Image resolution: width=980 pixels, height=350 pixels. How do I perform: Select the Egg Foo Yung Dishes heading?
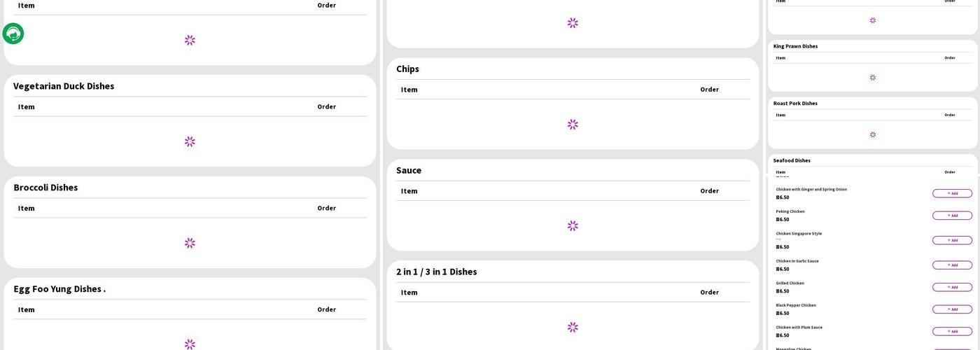(59, 289)
